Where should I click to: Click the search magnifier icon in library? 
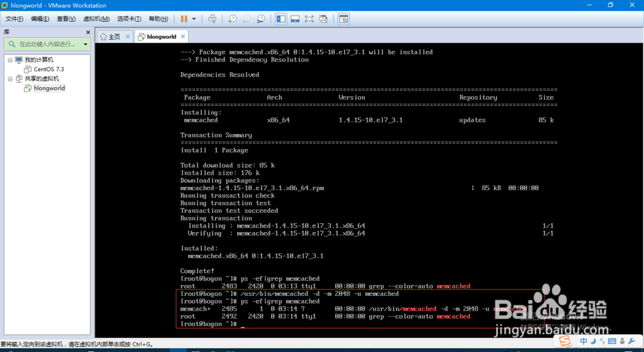(x=12, y=44)
